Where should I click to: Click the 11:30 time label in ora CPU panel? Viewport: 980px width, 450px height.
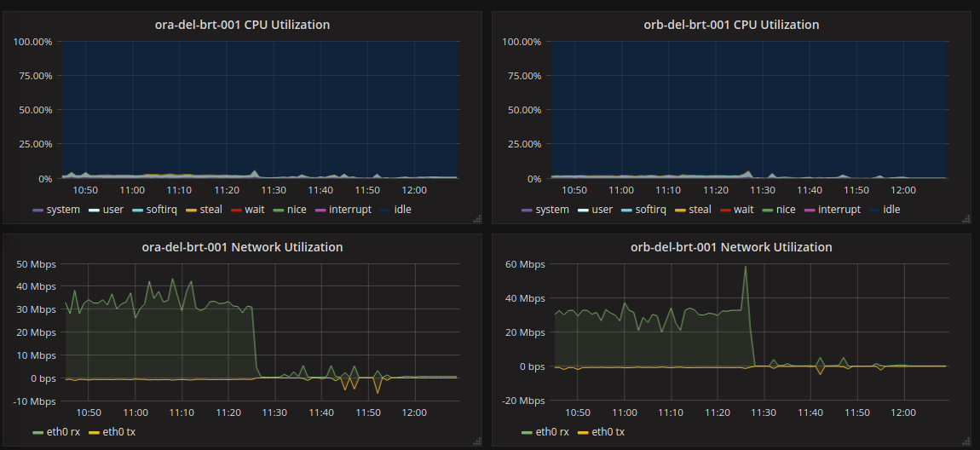274,190
